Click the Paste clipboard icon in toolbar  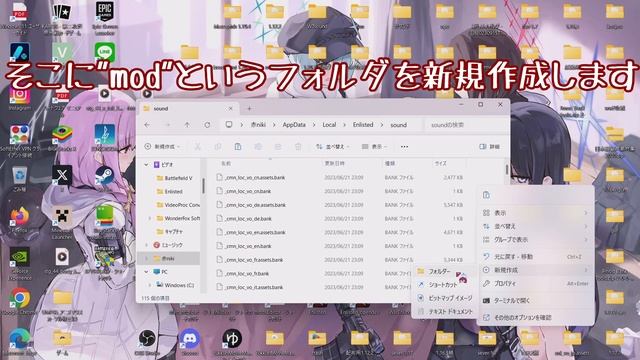tap(238, 147)
